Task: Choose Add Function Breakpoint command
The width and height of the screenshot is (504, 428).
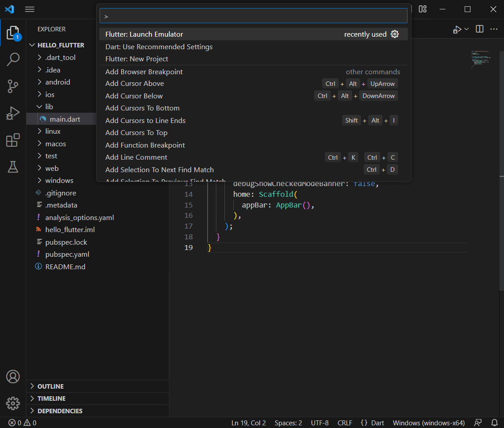Action: tap(253, 145)
